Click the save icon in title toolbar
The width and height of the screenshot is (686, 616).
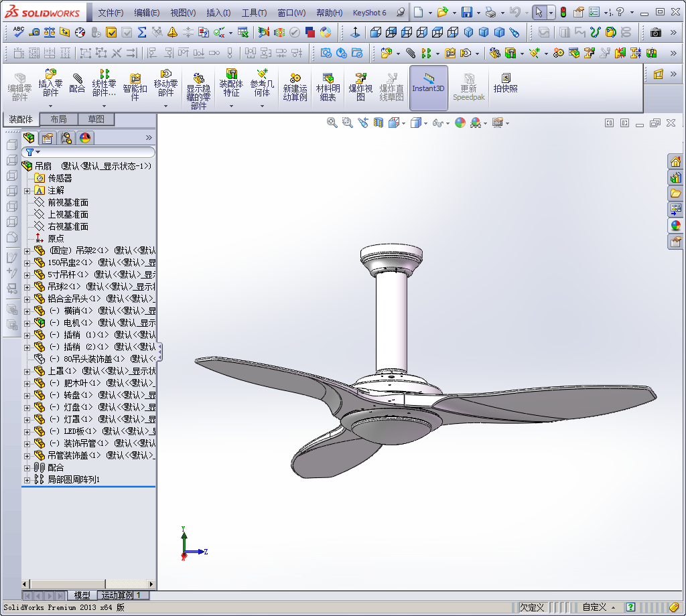(x=467, y=12)
